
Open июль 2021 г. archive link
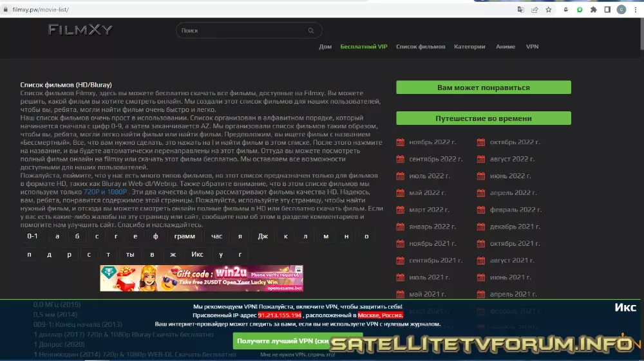coord(429,277)
